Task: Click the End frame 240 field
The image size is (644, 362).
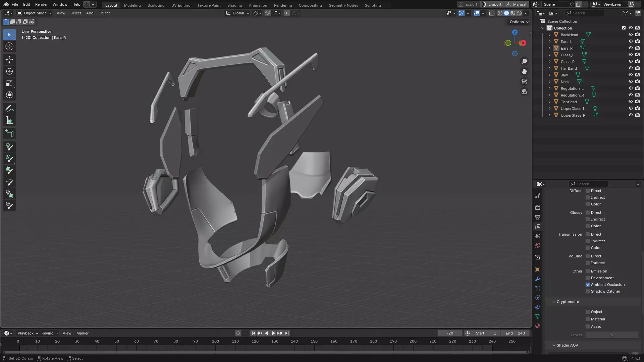Action: point(515,333)
